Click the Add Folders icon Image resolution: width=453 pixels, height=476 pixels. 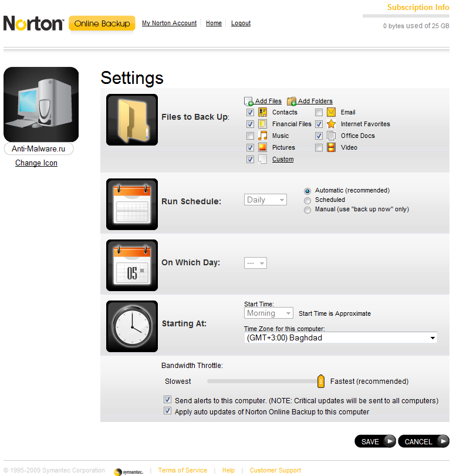[292, 101]
